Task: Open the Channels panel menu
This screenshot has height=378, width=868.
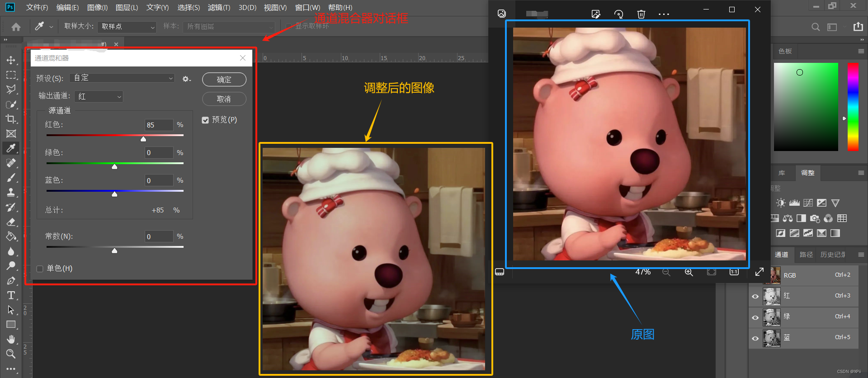Action: click(x=861, y=255)
